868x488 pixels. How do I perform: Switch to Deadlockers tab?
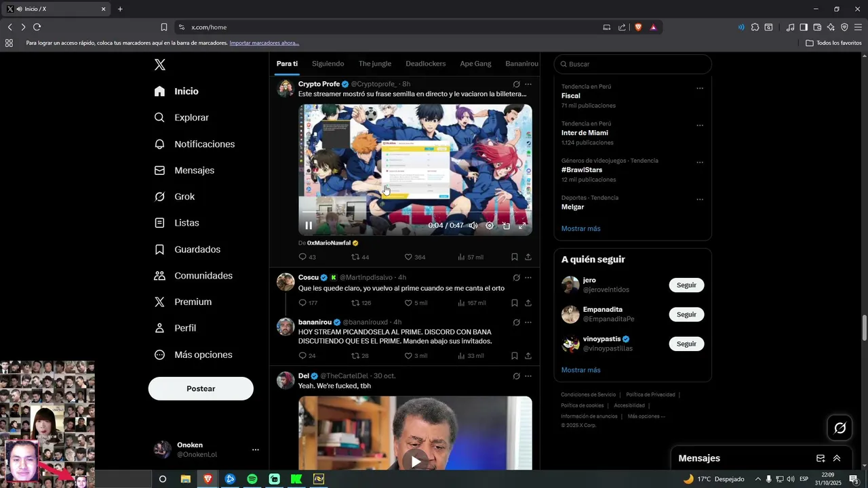[x=426, y=64]
